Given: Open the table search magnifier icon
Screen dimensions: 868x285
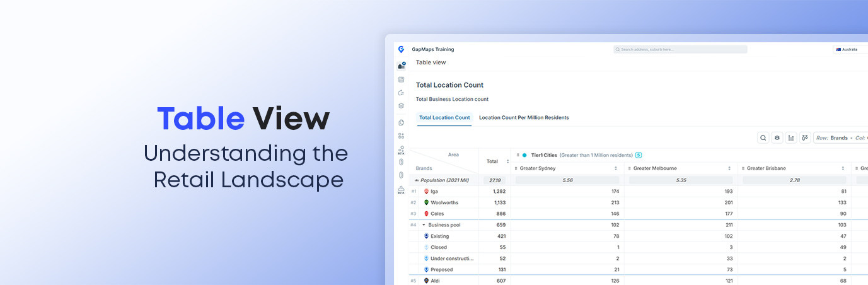Looking at the screenshot, I should (x=763, y=137).
